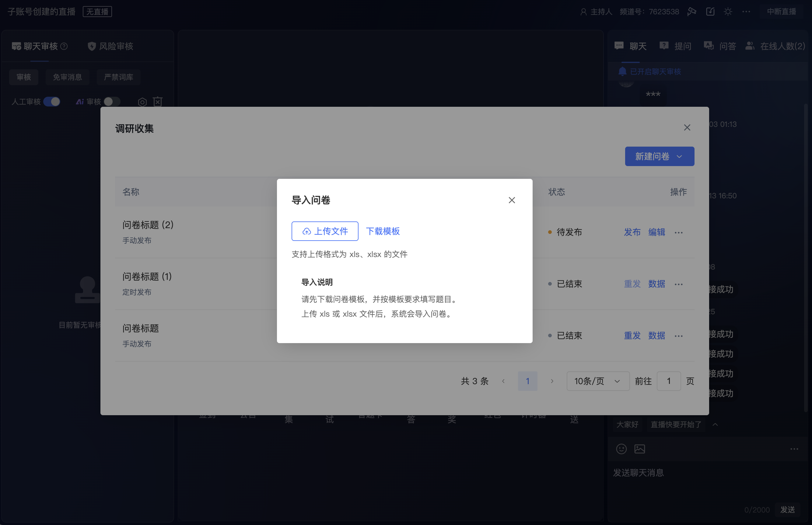Click the go-to page number field

tap(668, 381)
